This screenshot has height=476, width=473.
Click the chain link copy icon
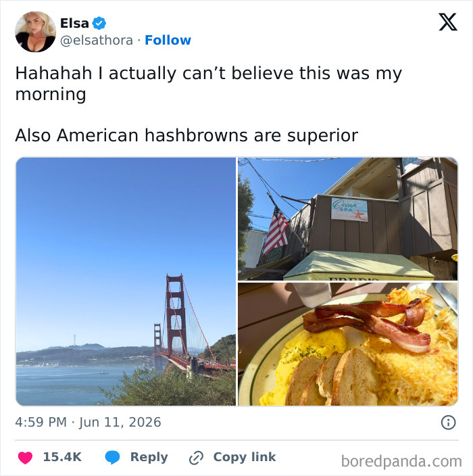pyautogui.click(x=196, y=458)
